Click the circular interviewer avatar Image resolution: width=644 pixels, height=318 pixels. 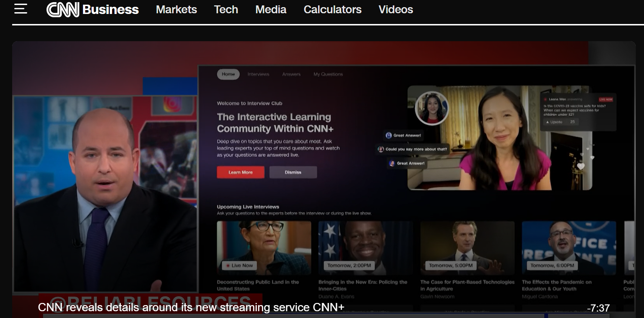[x=431, y=108]
